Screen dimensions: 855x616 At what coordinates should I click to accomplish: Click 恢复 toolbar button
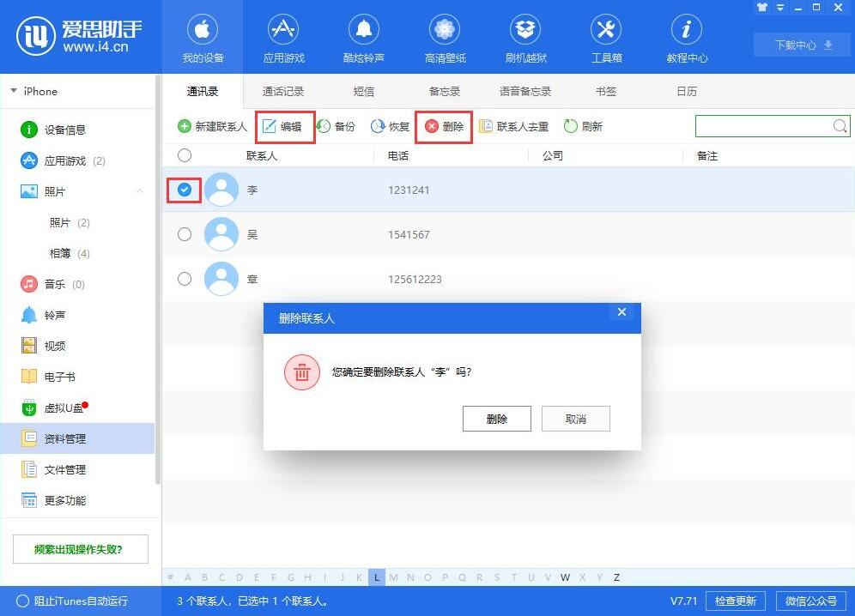(390, 126)
